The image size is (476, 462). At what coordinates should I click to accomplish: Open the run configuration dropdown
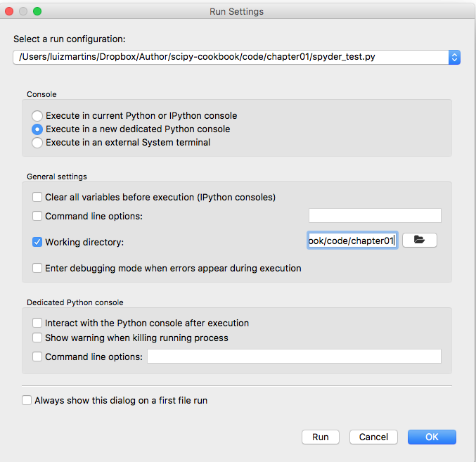pyautogui.click(x=454, y=57)
